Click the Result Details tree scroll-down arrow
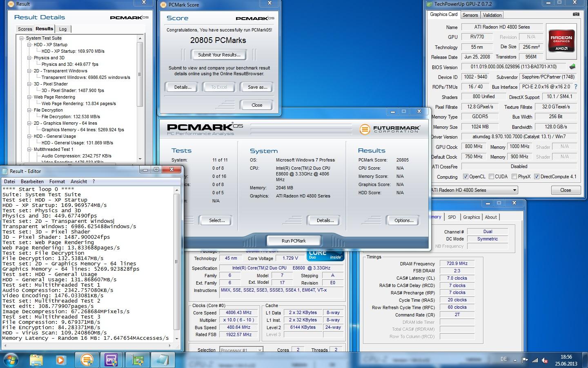588x368 pixels. point(140,159)
